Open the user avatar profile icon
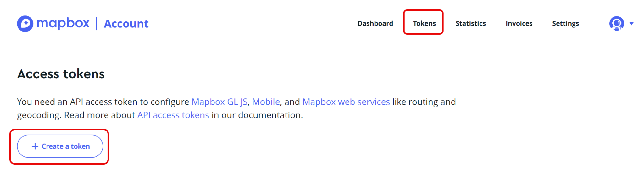Viewport: 644px width, 169px height. (616, 23)
